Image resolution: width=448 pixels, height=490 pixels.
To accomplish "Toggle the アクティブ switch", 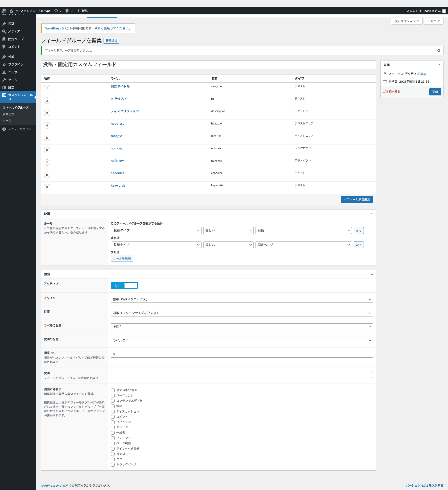I will (124, 285).
